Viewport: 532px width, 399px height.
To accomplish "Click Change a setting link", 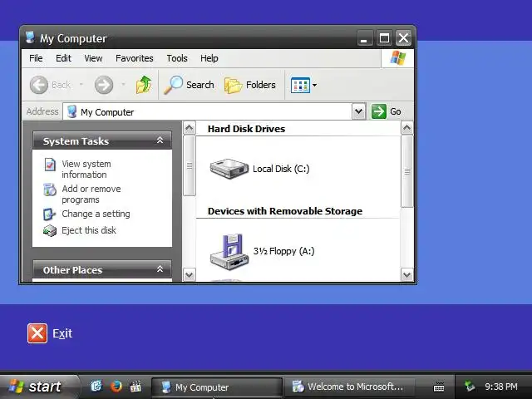I will pos(96,214).
